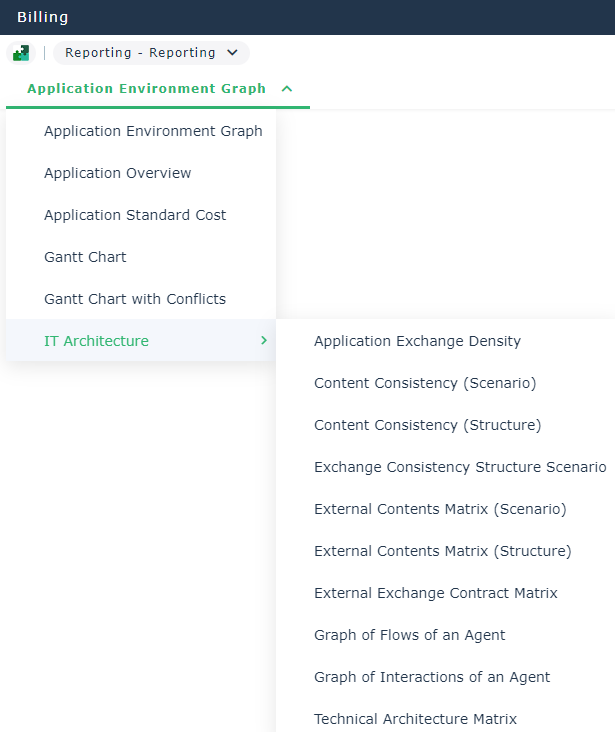
Task: Select Graph of Flows of an Agent
Action: 409,635
